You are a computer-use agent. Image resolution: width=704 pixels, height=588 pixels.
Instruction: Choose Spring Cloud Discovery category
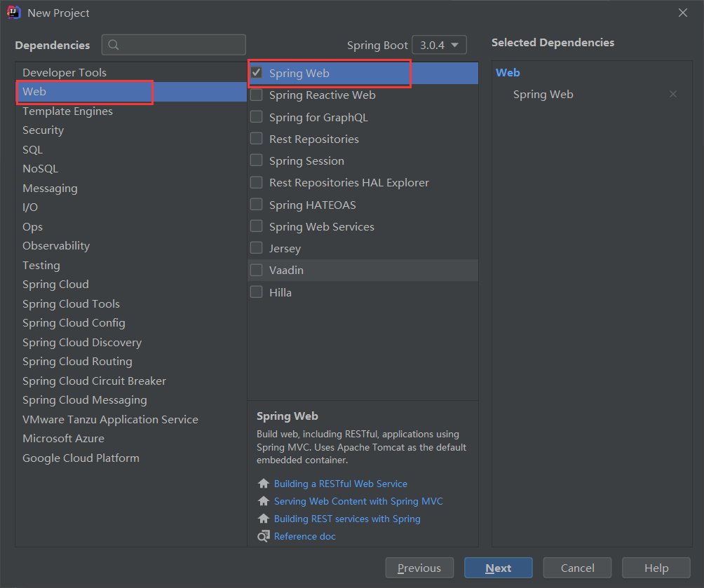tap(130, 343)
